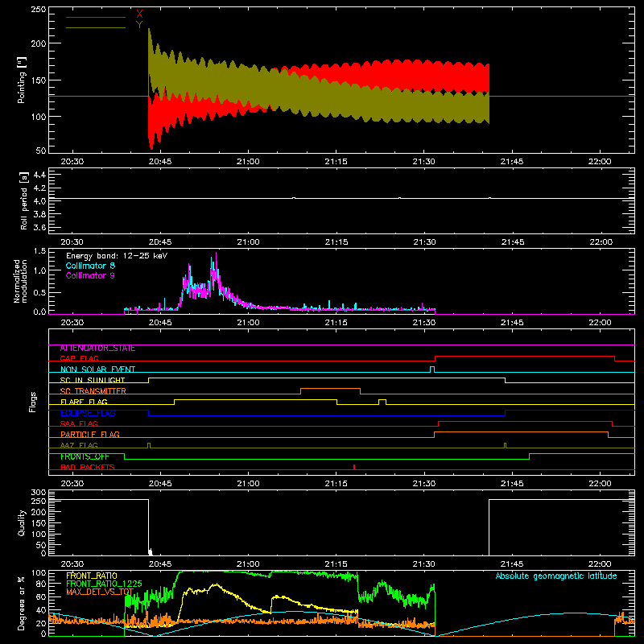
Task: Click the red BAD_PACKETS spike marker
Action: [x=354, y=467]
